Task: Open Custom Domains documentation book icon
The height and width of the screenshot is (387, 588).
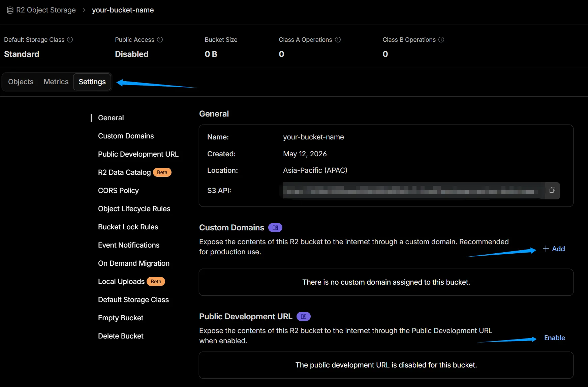Action: 275,228
